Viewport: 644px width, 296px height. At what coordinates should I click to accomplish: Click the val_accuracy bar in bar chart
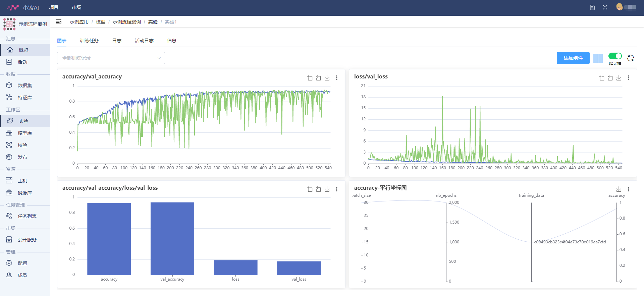point(172,239)
